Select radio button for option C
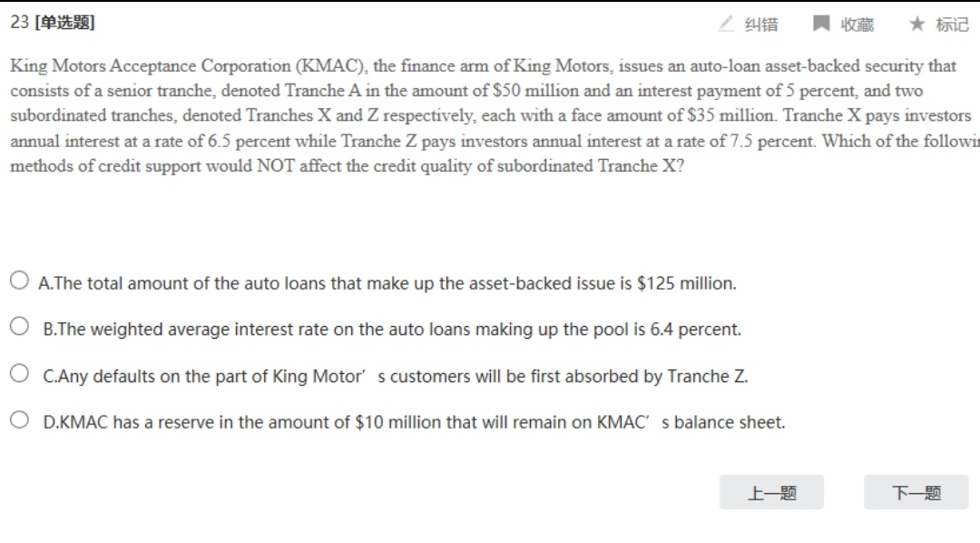The height and width of the screenshot is (543, 980). point(19,373)
